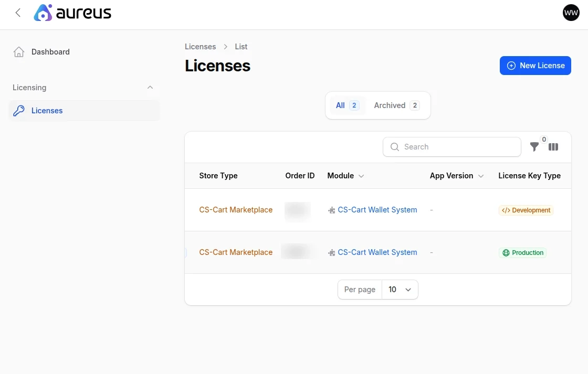Open the Module column sort dropdown

(361, 176)
